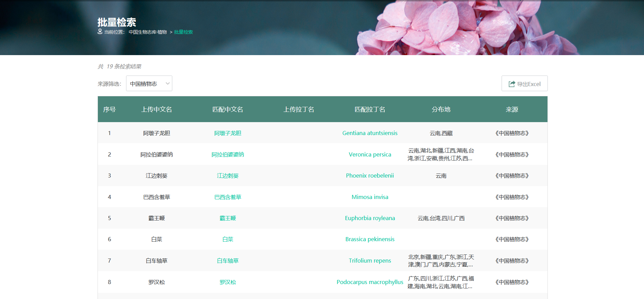Click the export arrow icon on Excel button

pyautogui.click(x=512, y=84)
